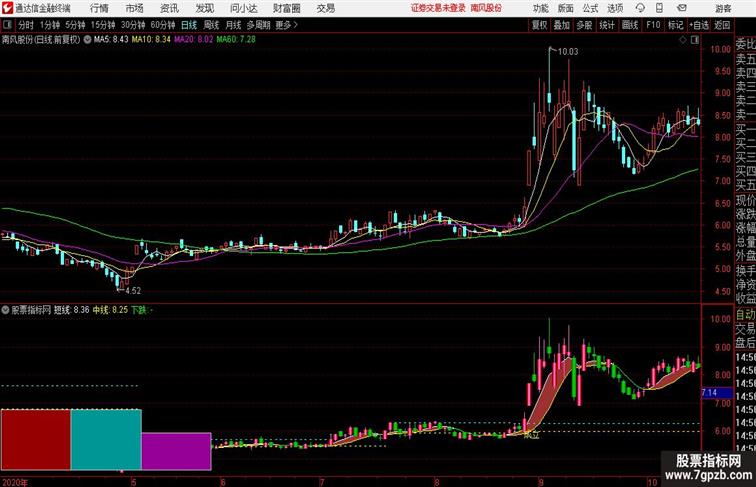Click the 游客 guest account button
Screen dimensions: 756x487
pos(723,9)
